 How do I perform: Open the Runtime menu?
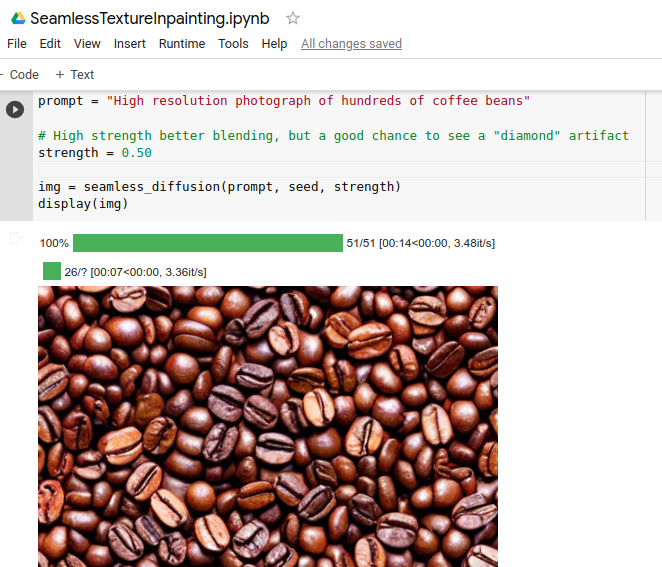coord(182,44)
